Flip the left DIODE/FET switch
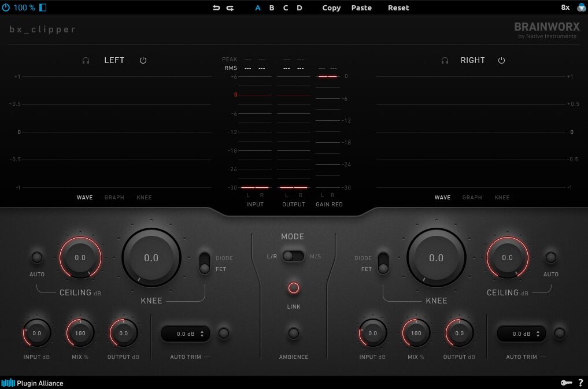Screen dimensions: 588x389 205,263
